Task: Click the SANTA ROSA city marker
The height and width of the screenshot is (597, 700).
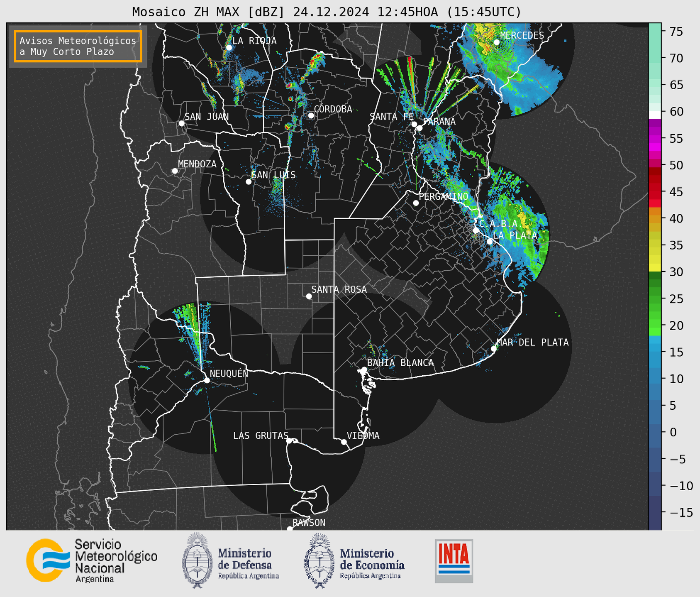Action: [x=309, y=296]
